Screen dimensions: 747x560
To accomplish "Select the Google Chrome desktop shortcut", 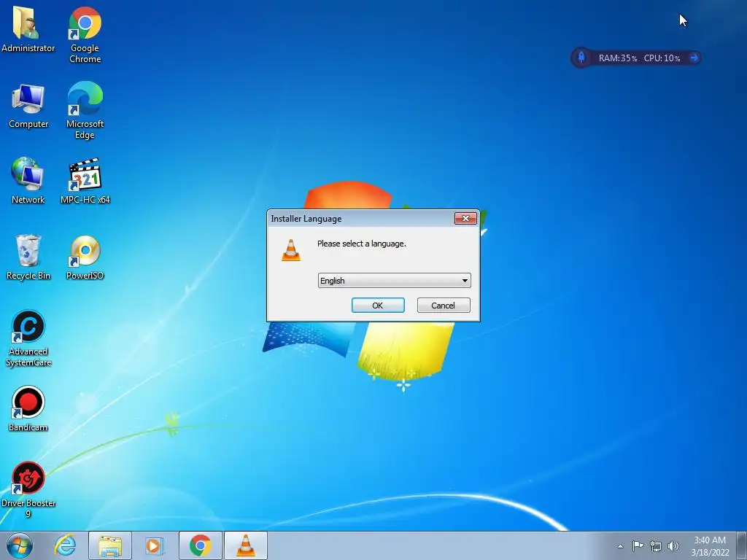I will click(85, 35).
